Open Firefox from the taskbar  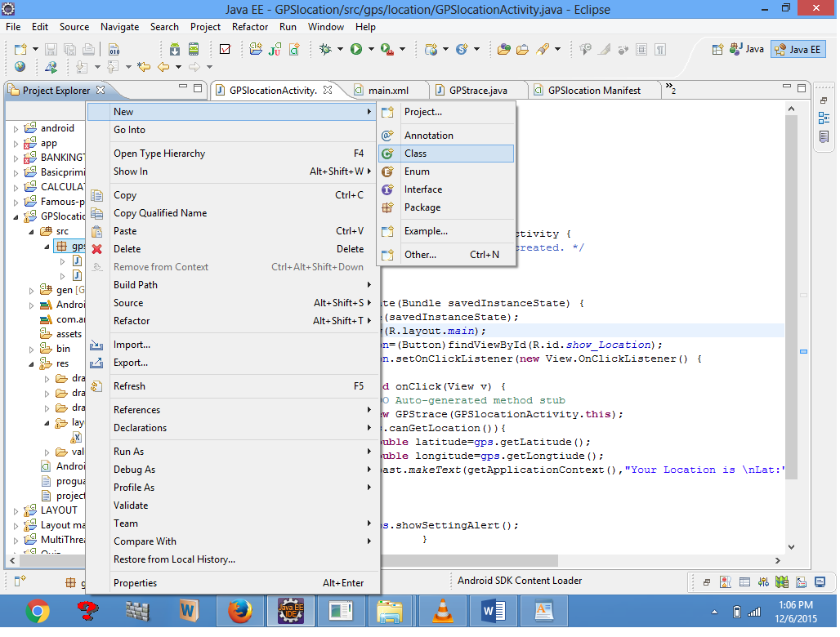[239, 610]
